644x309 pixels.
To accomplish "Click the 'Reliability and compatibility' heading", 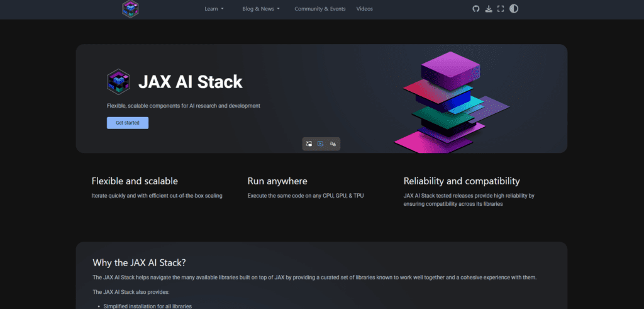I will (x=462, y=181).
